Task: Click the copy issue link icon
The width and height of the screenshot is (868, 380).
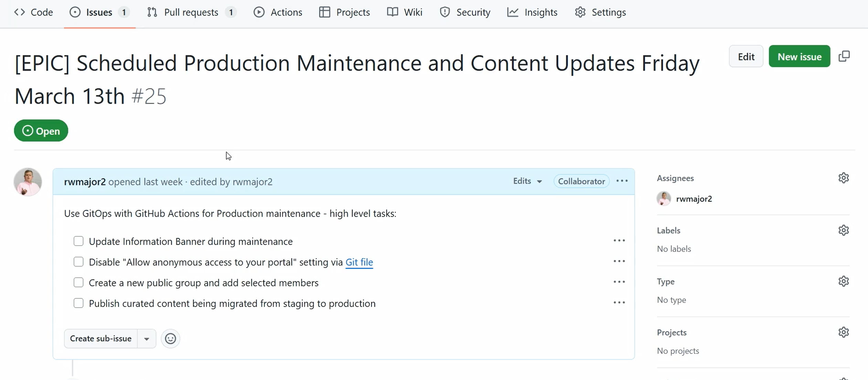Action: pyautogui.click(x=844, y=56)
